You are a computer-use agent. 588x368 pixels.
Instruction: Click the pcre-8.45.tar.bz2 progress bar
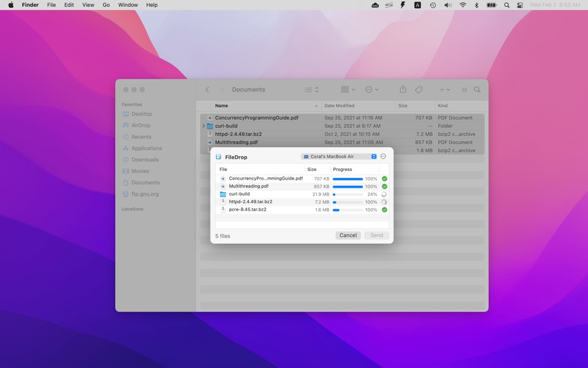click(x=348, y=210)
